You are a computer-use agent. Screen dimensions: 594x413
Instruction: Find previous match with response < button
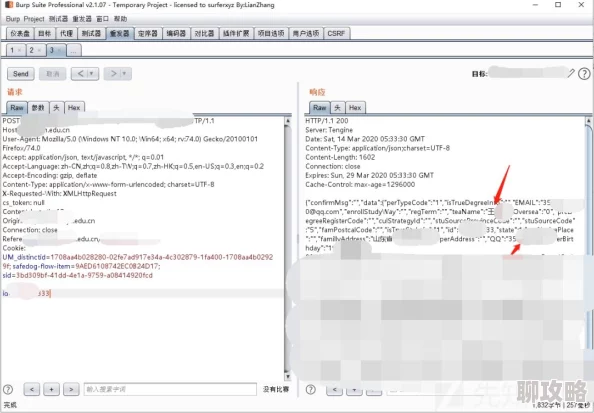coord(335,389)
